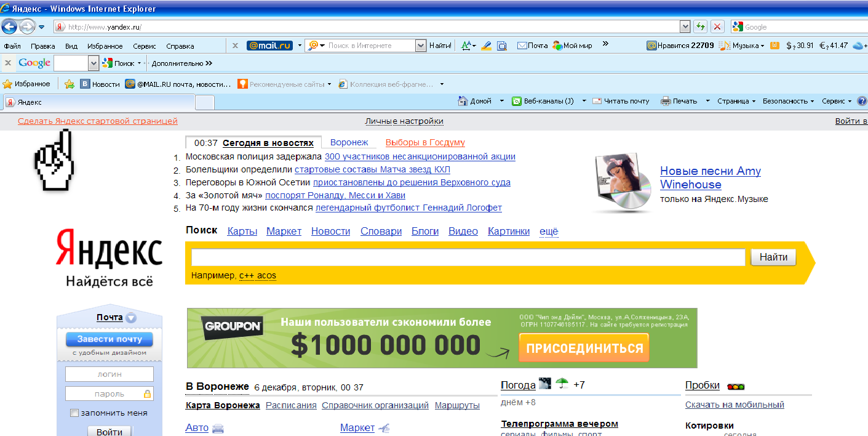Click the Присоединиться Groupon banner button
Image resolution: width=868 pixels, height=436 pixels.
point(584,348)
